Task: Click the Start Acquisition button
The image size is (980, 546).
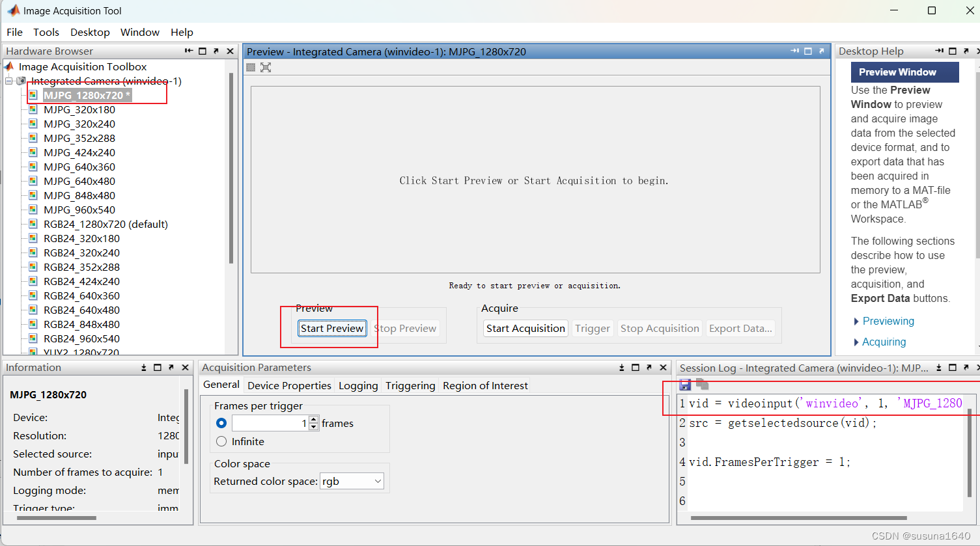Action: [525, 328]
